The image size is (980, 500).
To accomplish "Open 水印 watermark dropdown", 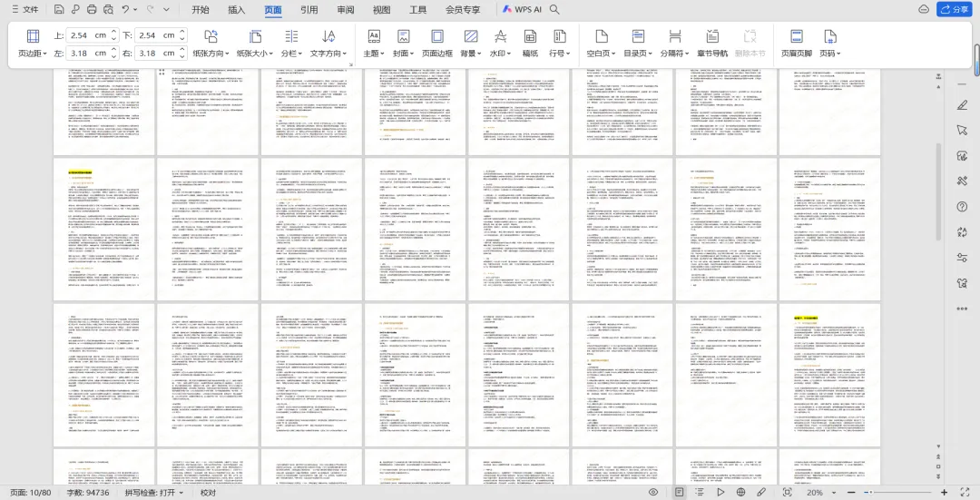I will pos(500,44).
